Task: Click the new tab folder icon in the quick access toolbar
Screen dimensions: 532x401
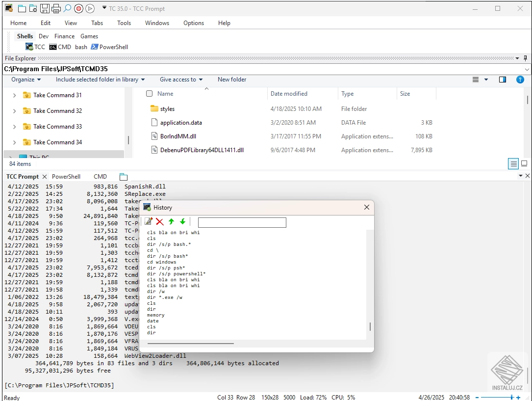Action: 22,8
